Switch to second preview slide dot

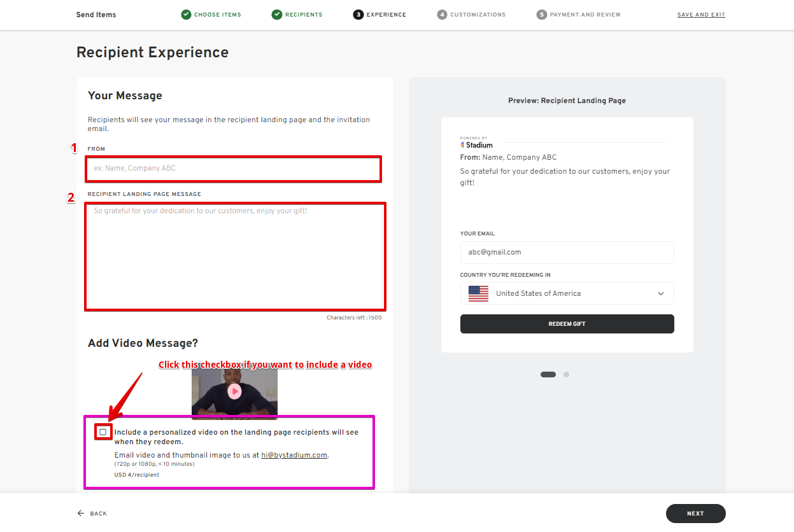tap(566, 374)
